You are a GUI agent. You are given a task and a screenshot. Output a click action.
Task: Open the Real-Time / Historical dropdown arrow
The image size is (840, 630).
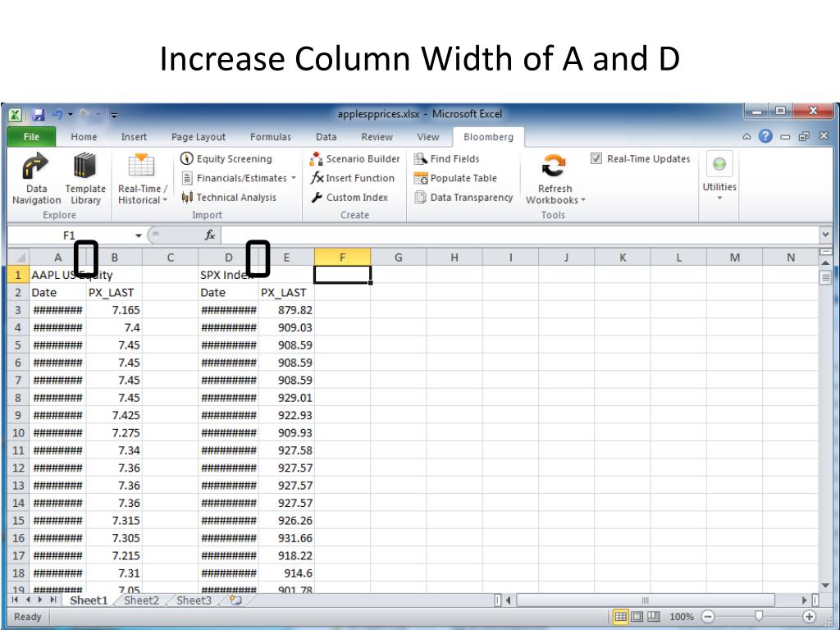[165, 200]
